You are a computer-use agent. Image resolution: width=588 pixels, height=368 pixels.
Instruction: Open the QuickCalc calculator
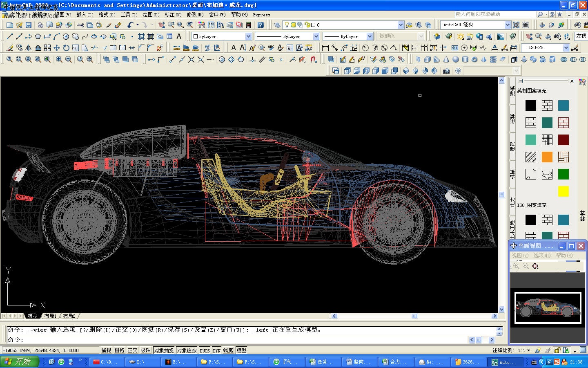[249, 25]
